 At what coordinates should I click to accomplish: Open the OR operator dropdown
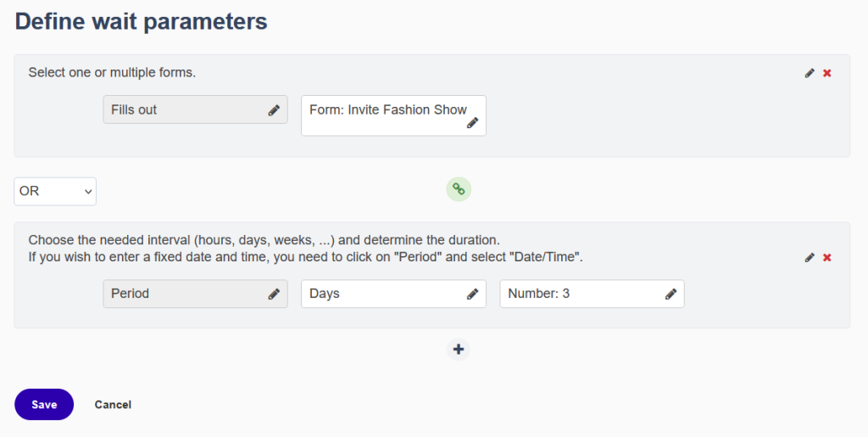(55, 191)
